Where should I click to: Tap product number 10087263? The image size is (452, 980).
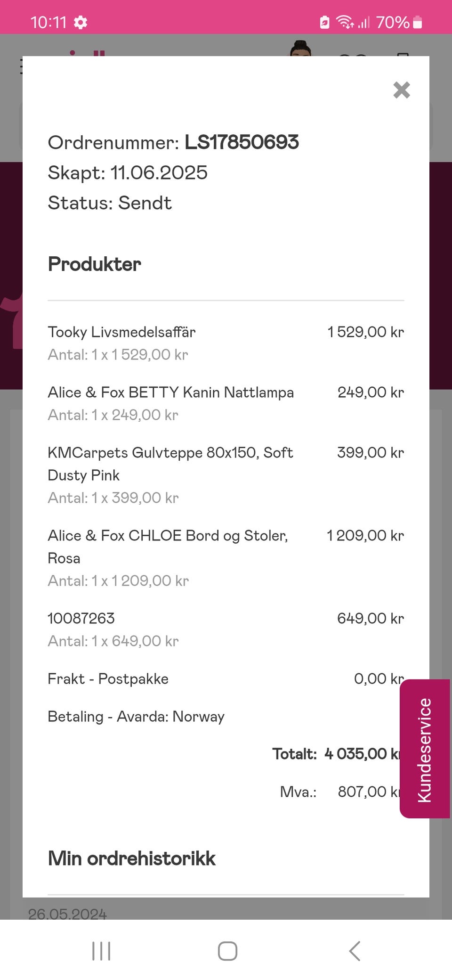click(81, 619)
